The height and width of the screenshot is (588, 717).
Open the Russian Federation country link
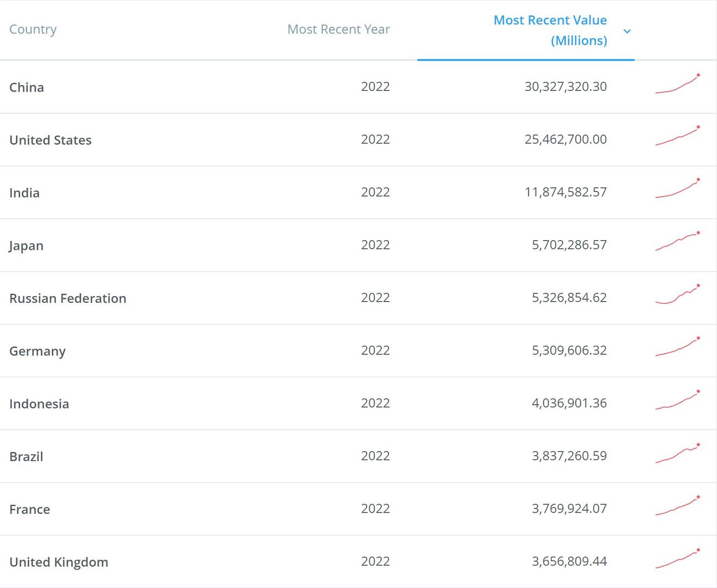pyautogui.click(x=68, y=298)
